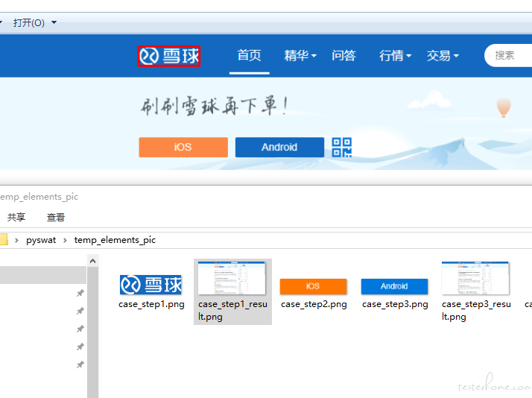
Task: Expand the 行情 dropdown menu
Action: 395,55
